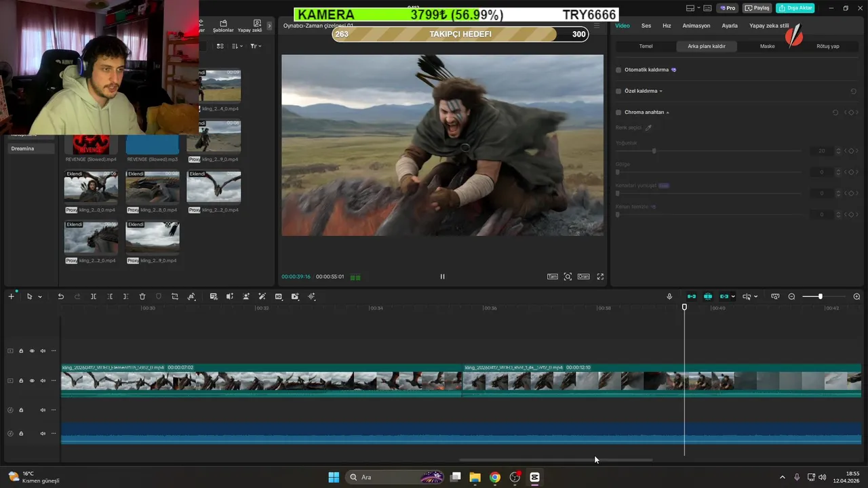Image resolution: width=868 pixels, height=488 pixels.
Task: Start voiceover recording with microphone icon
Action: (669, 296)
